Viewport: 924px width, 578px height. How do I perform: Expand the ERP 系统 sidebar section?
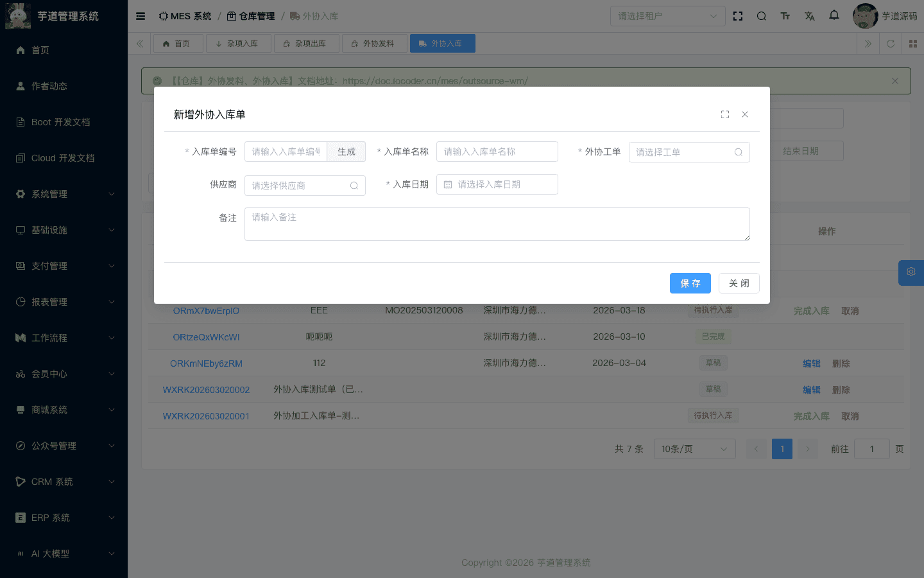[x=62, y=517]
